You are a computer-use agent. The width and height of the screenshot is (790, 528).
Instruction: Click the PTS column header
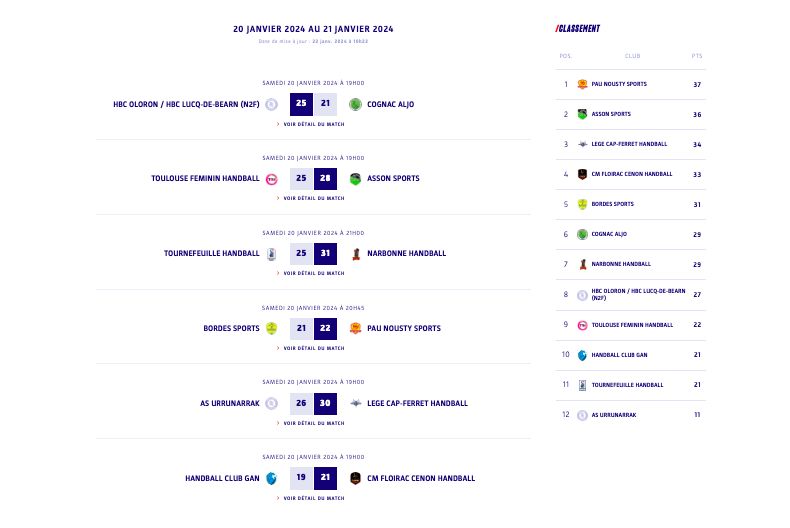(697, 56)
